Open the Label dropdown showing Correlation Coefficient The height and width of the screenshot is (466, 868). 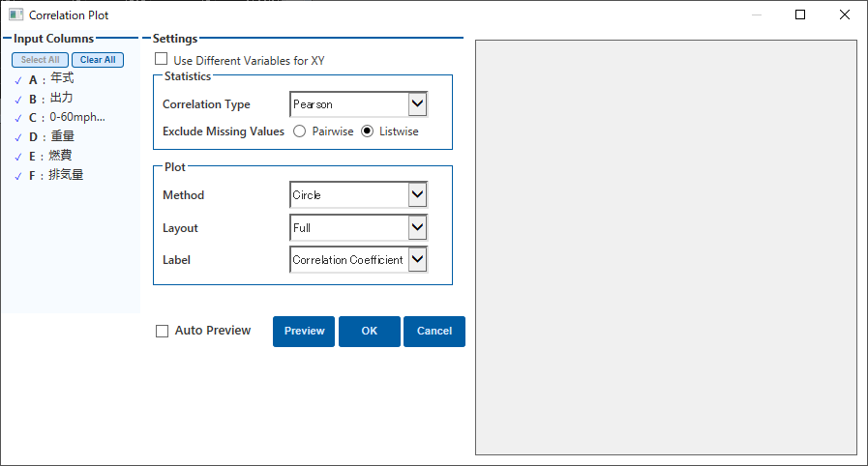(417, 260)
